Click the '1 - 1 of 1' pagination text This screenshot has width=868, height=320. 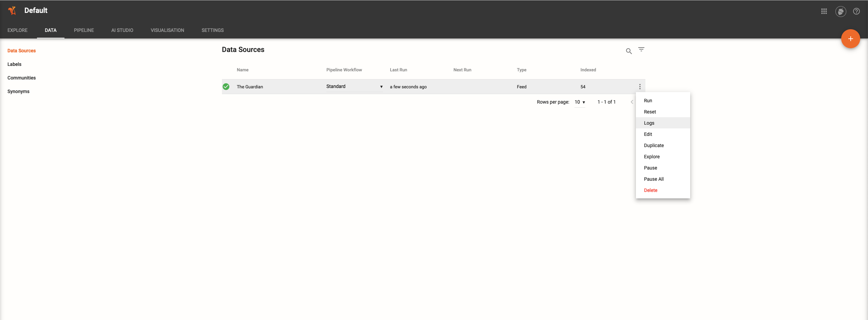pos(606,102)
